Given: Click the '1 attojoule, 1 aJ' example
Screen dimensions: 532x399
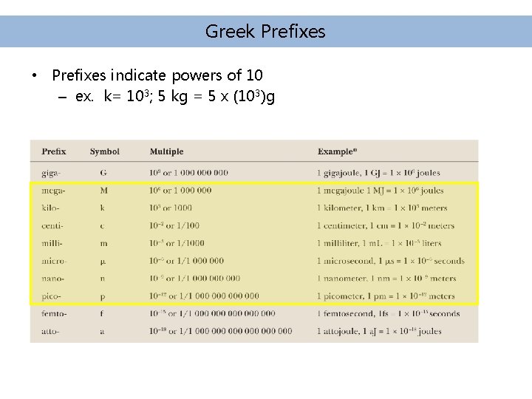Looking at the screenshot, I should (379, 332).
